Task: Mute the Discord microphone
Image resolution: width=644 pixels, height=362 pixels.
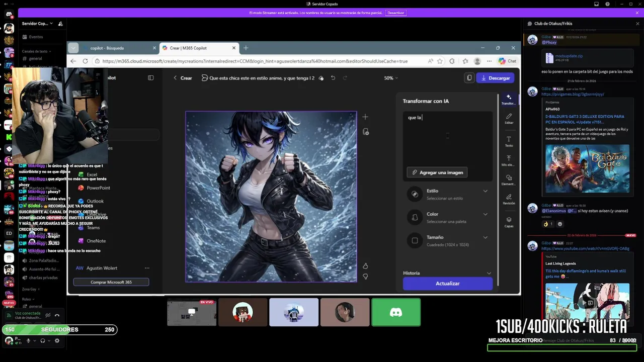Action: pyautogui.click(x=28, y=340)
